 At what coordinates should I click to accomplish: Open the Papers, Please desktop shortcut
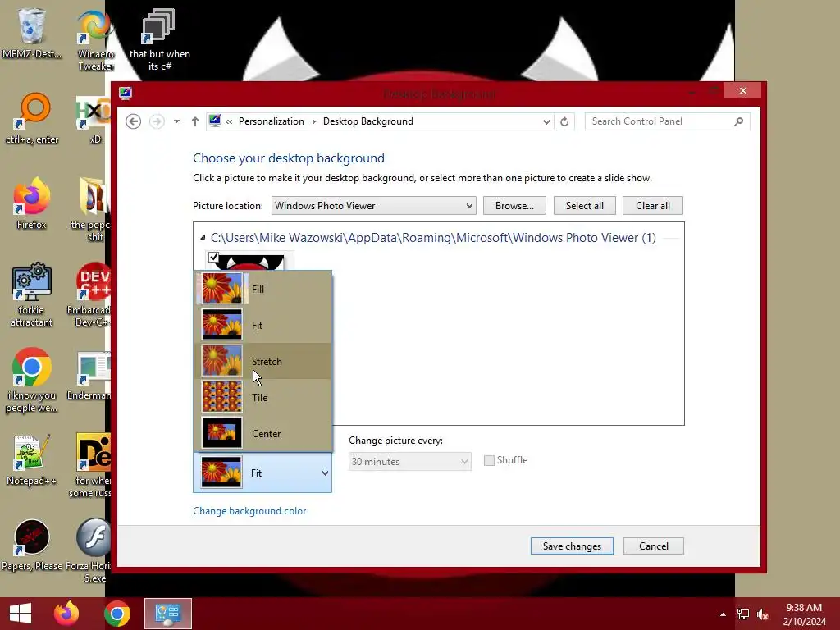click(x=31, y=546)
